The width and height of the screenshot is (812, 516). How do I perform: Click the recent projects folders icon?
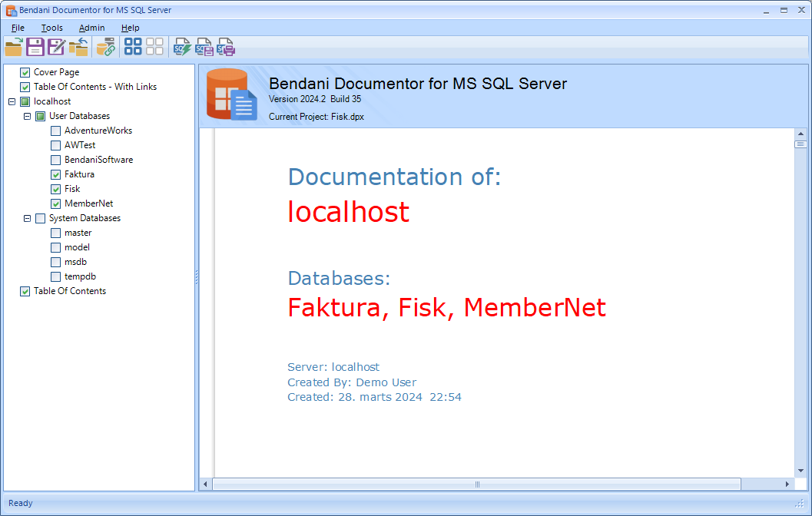tap(78, 47)
